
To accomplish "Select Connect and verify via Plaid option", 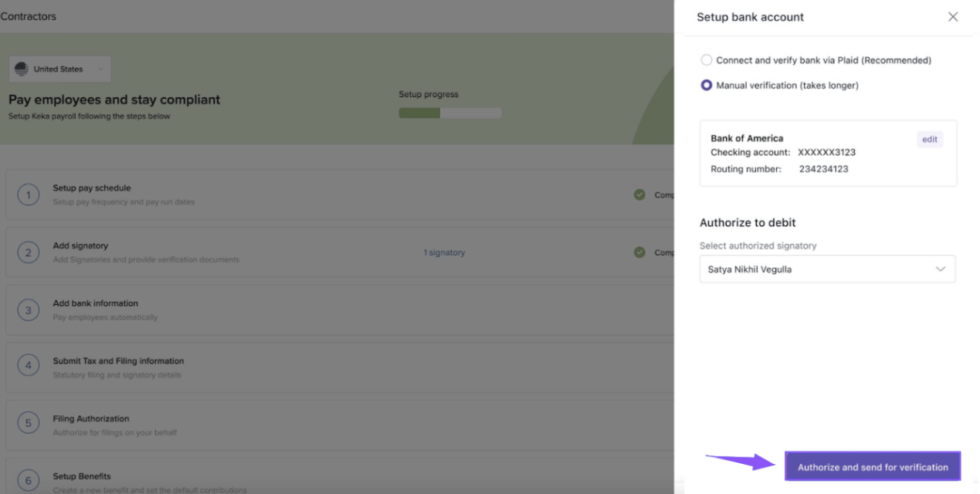I will (x=707, y=60).
